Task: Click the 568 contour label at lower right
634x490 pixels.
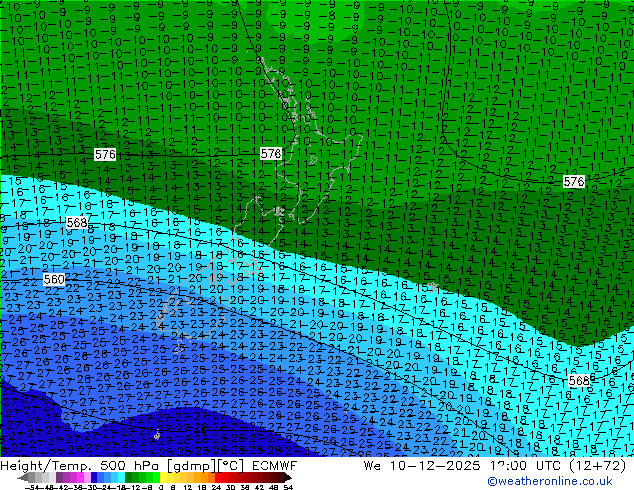Action: click(x=579, y=381)
